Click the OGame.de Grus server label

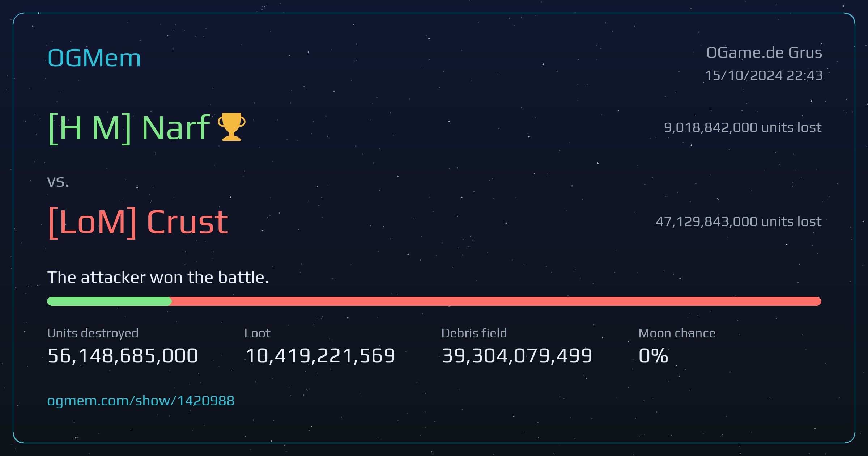tap(764, 53)
